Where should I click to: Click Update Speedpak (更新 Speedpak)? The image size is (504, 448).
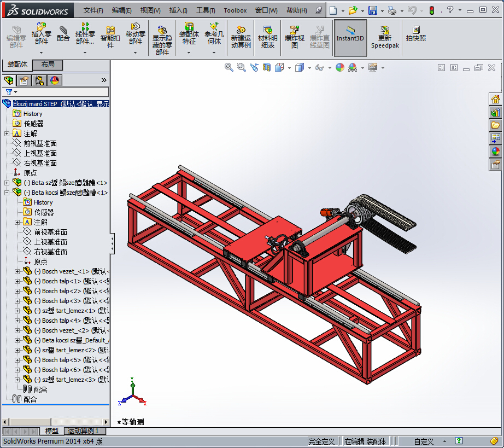point(385,37)
